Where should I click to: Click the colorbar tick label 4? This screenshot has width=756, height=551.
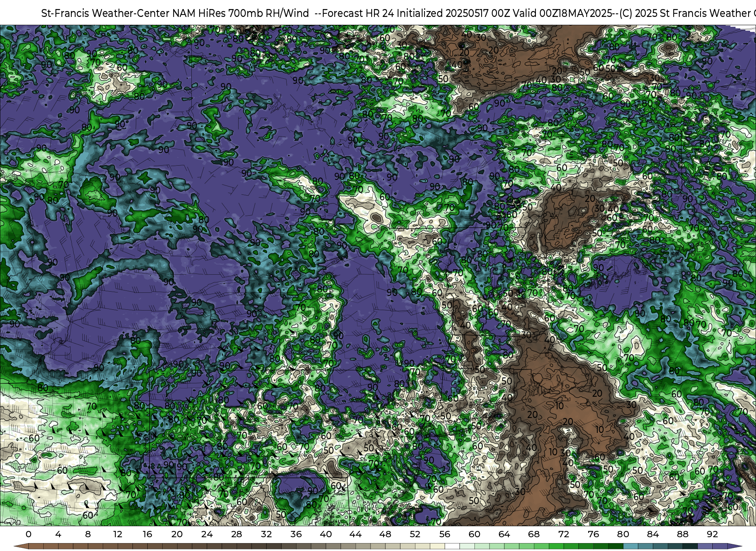tap(58, 534)
